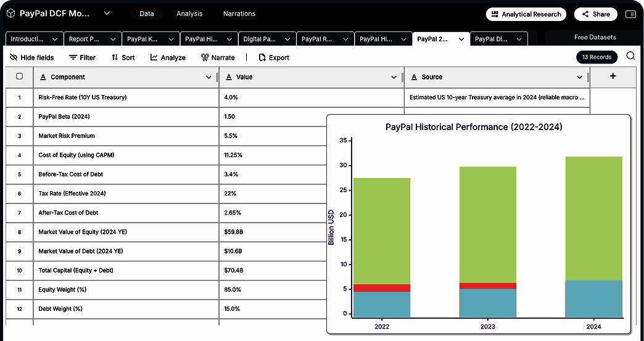
Task: Expand the Report P... tab chevron
Action: click(x=113, y=39)
